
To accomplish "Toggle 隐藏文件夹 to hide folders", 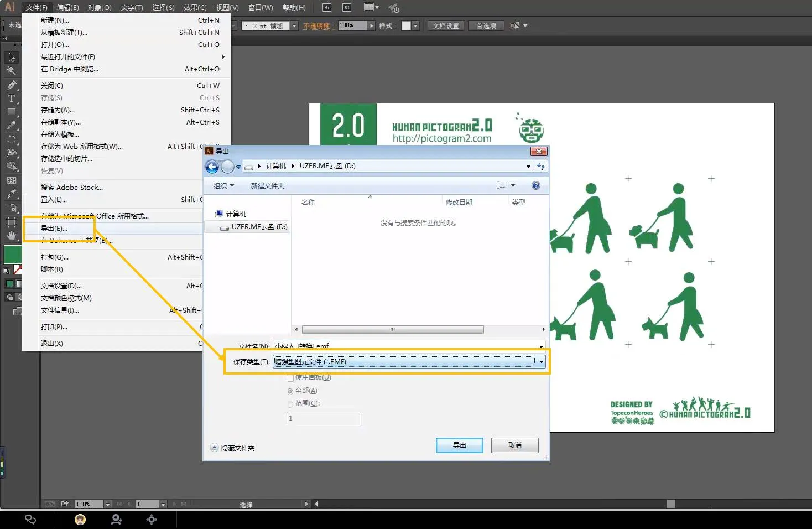I will tap(232, 448).
